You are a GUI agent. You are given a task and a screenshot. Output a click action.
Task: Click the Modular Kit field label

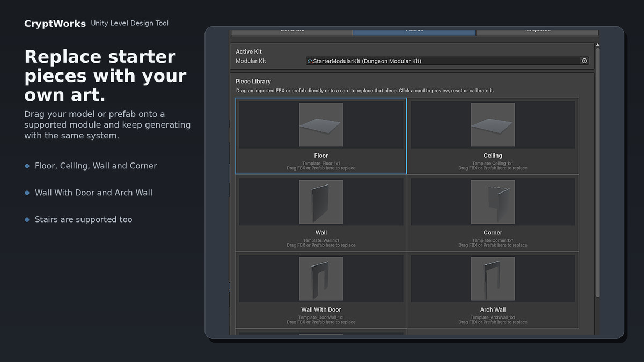(x=251, y=61)
